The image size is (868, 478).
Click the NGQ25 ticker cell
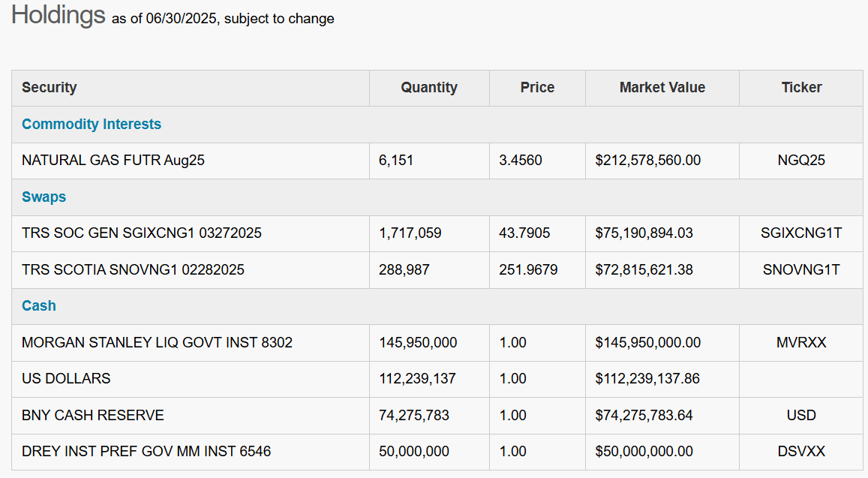pos(801,161)
